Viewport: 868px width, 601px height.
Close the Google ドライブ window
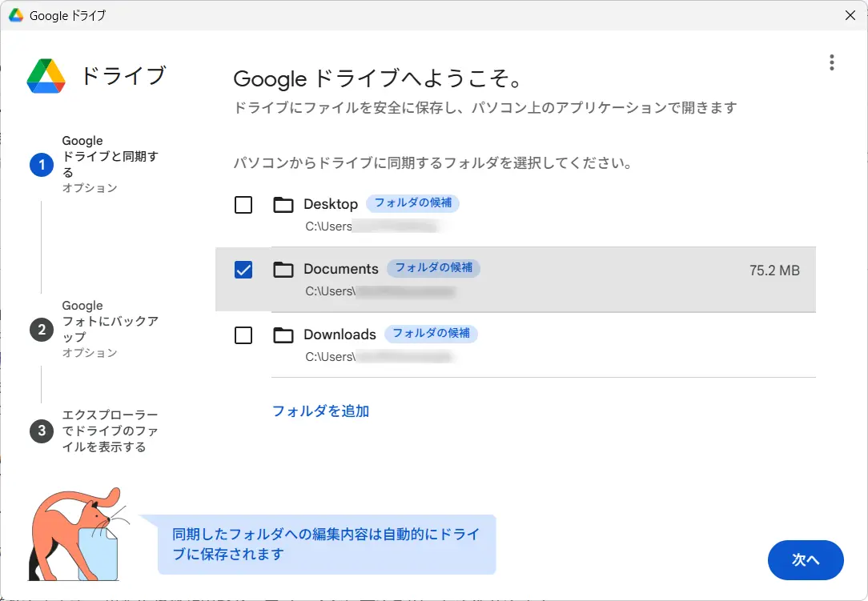pyautogui.click(x=850, y=15)
